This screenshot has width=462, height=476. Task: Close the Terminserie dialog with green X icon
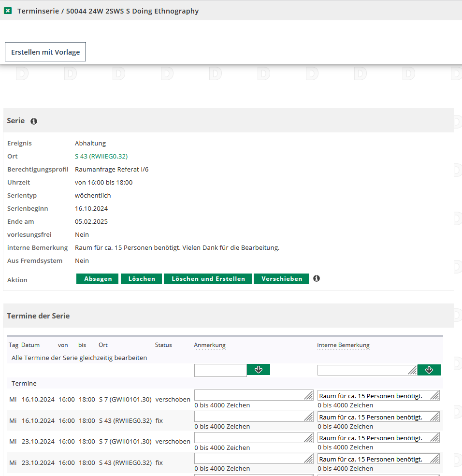(8, 11)
